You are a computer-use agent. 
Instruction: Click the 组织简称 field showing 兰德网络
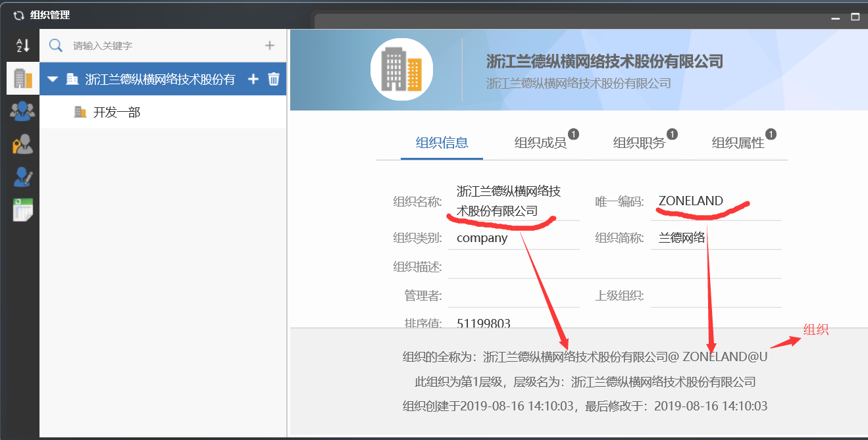[716, 238]
